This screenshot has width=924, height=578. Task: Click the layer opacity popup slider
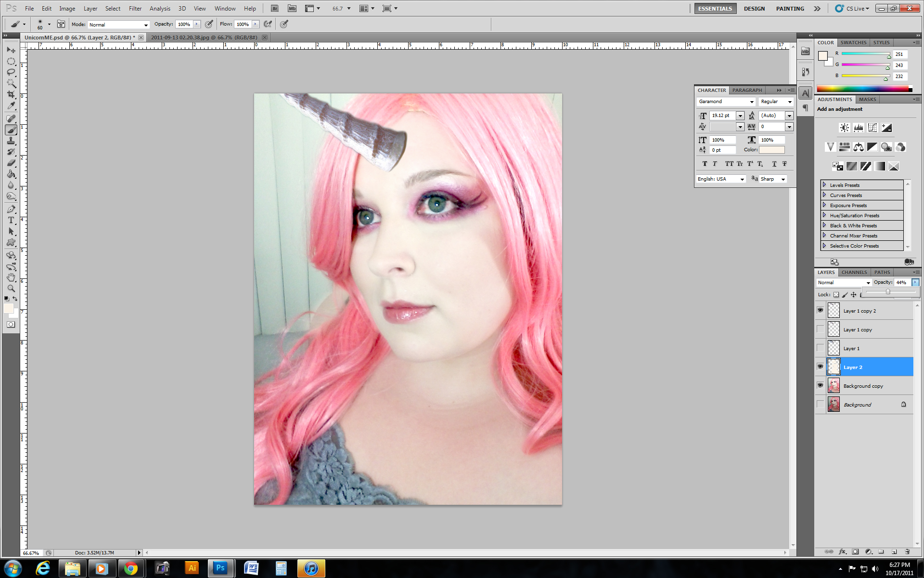888,292
